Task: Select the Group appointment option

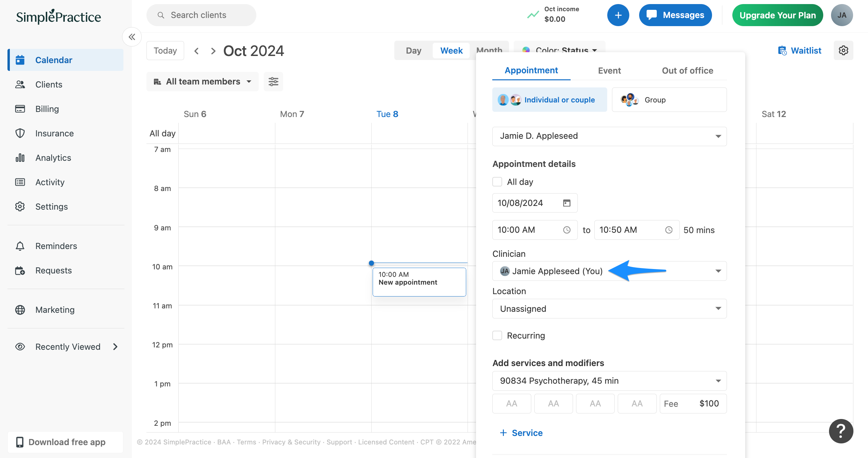Action: coord(669,99)
